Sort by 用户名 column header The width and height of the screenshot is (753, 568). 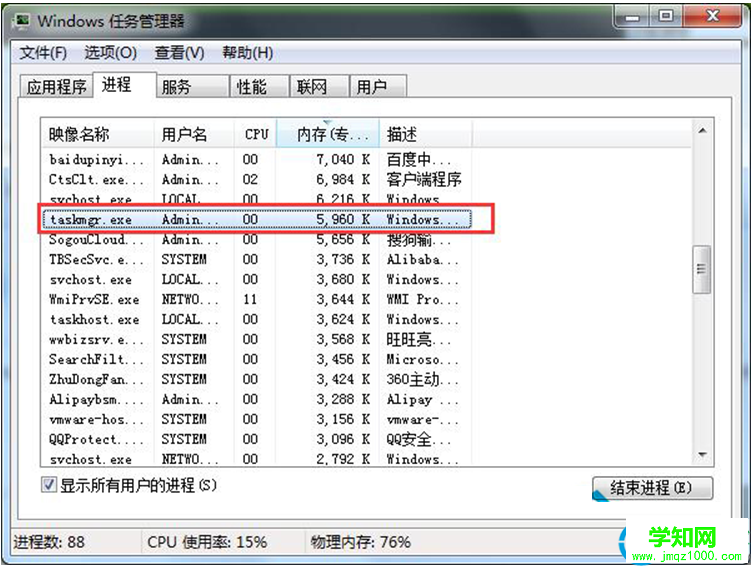194,134
